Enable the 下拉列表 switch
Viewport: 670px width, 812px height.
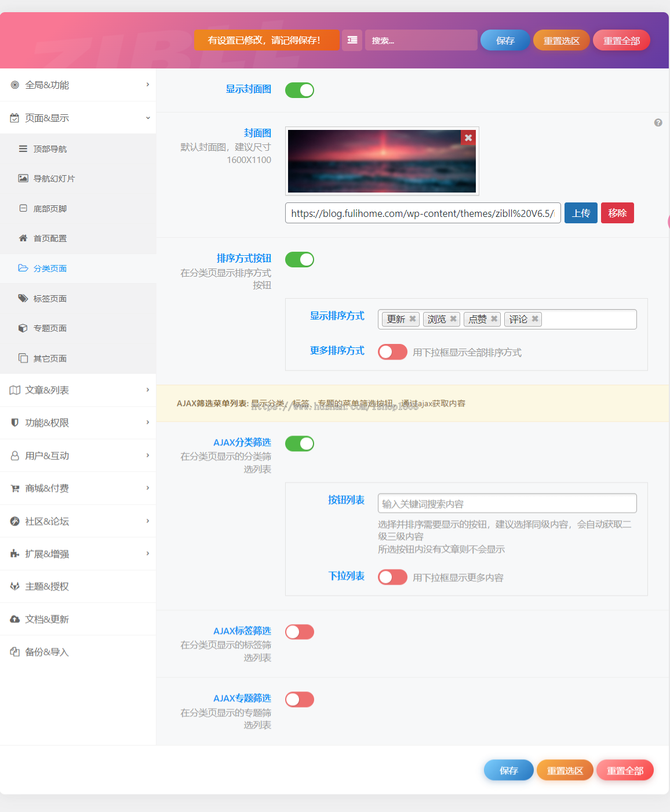tap(392, 577)
